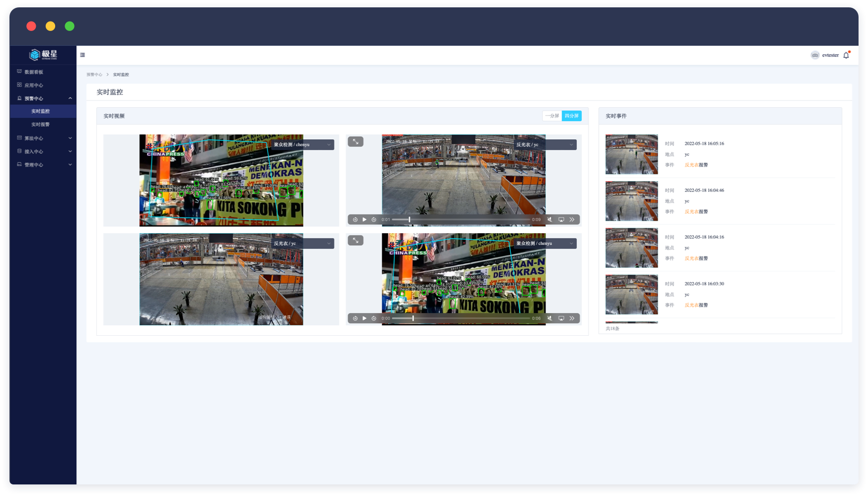
Task: Click the 2022-05-18 16:05:16 timestamp
Action: [704, 143]
